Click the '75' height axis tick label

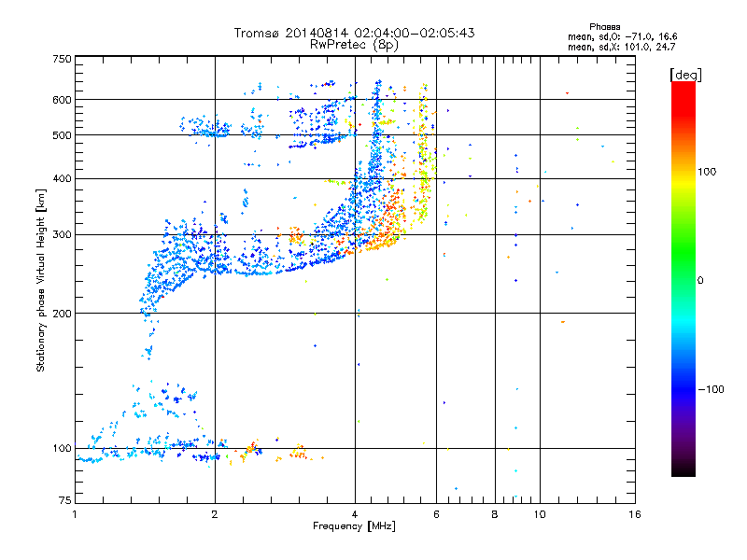[x=65, y=500]
